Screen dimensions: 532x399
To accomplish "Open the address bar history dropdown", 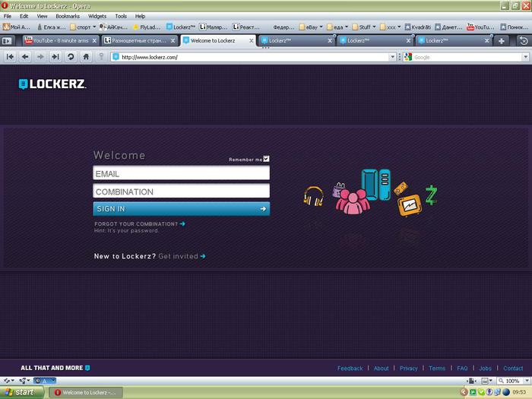I will (393, 57).
